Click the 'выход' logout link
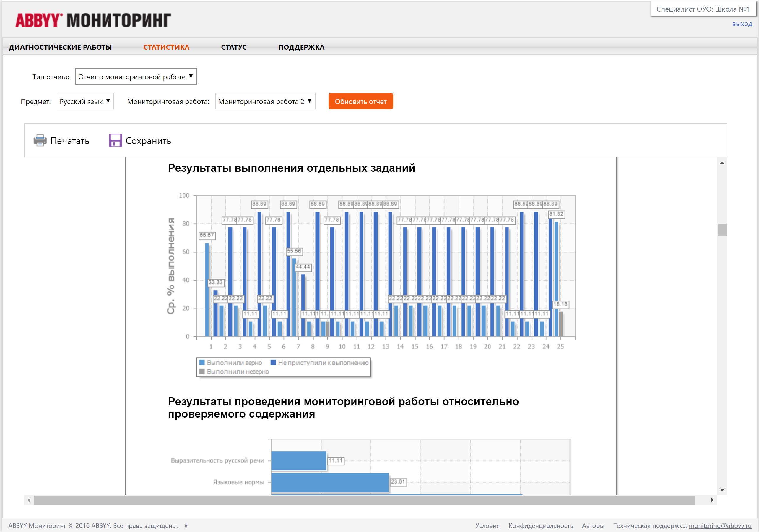Screen dimensions: 759x532 742,24
